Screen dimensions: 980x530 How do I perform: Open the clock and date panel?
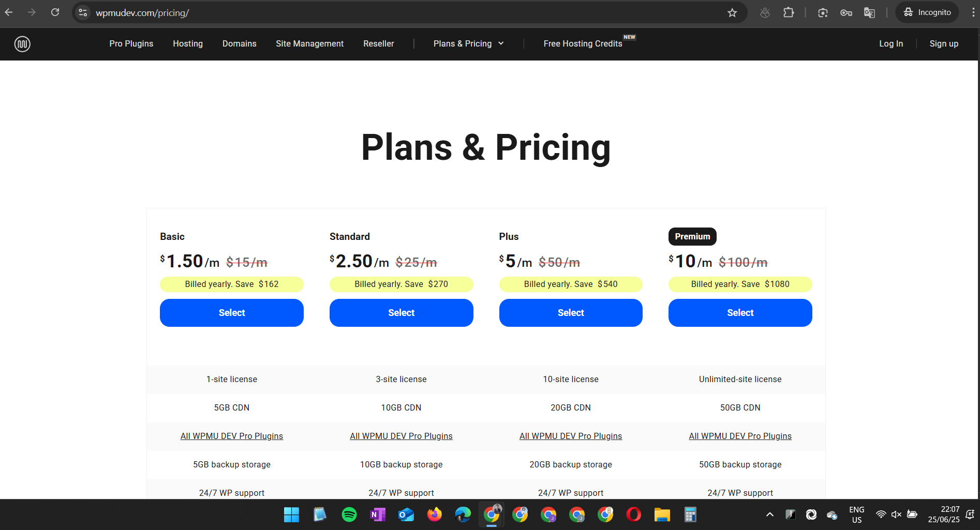tap(944, 514)
